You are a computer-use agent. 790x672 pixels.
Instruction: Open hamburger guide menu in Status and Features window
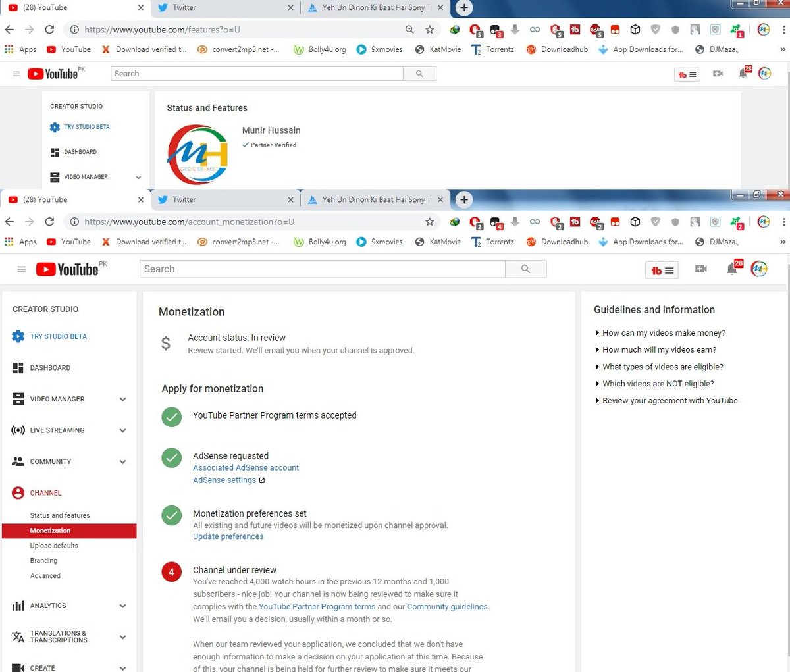click(x=16, y=74)
